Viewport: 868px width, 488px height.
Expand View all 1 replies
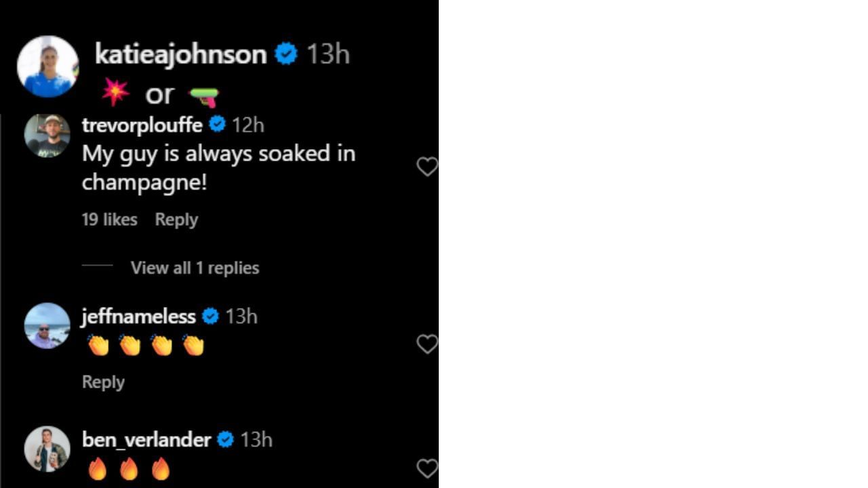coord(195,268)
